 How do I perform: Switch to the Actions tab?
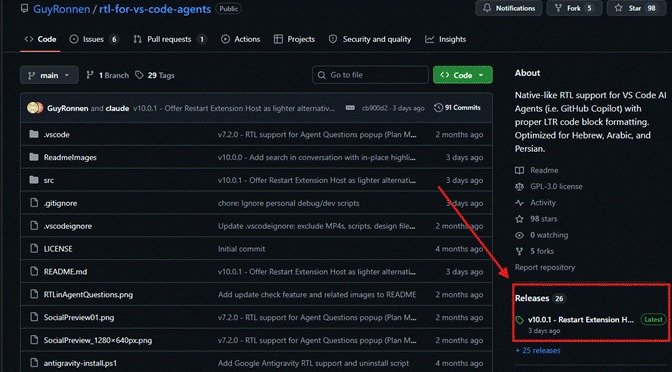(240, 39)
